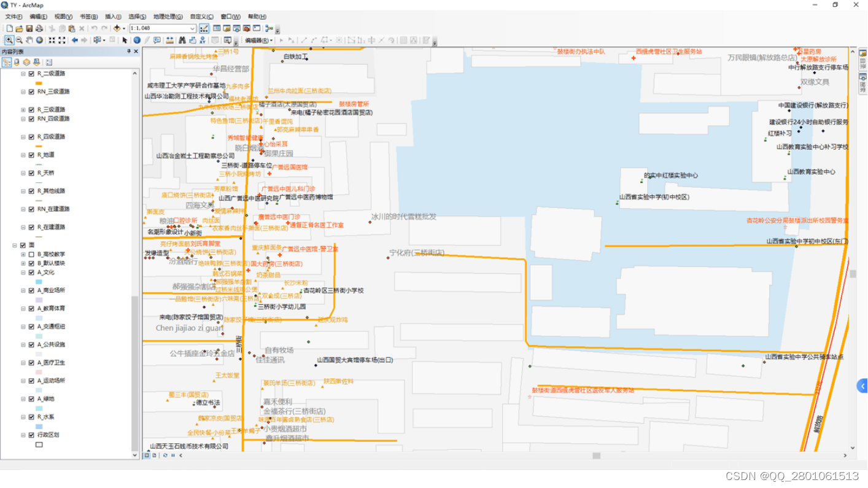The width and height of the screenshot is (868, 488).
Task: Activate the Pan hand tool
Action: point(29,41)
